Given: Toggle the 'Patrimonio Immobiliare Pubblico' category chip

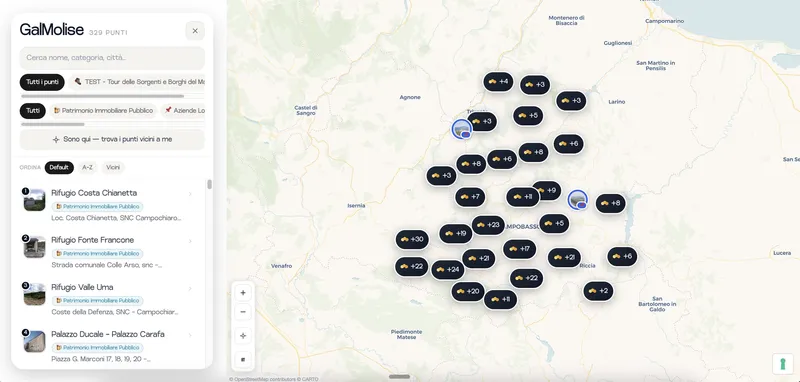Looking at the screenshot, I should point(103,111).
